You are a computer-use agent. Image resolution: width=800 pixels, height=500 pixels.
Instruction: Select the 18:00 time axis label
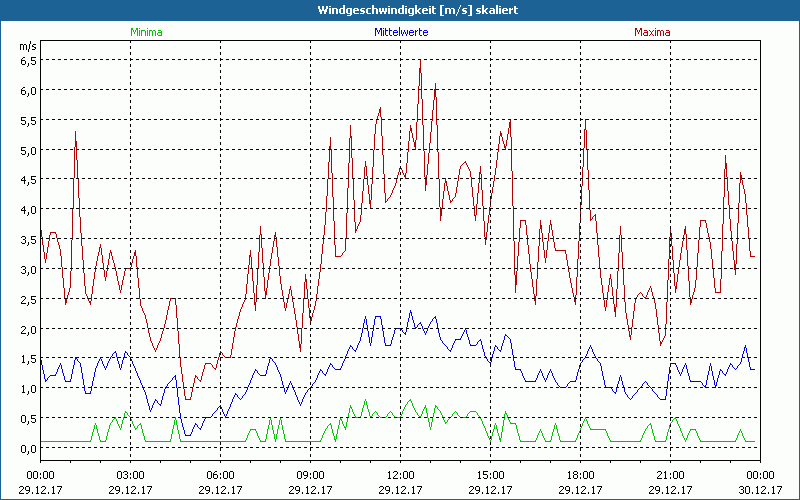[x=580, y=475]
